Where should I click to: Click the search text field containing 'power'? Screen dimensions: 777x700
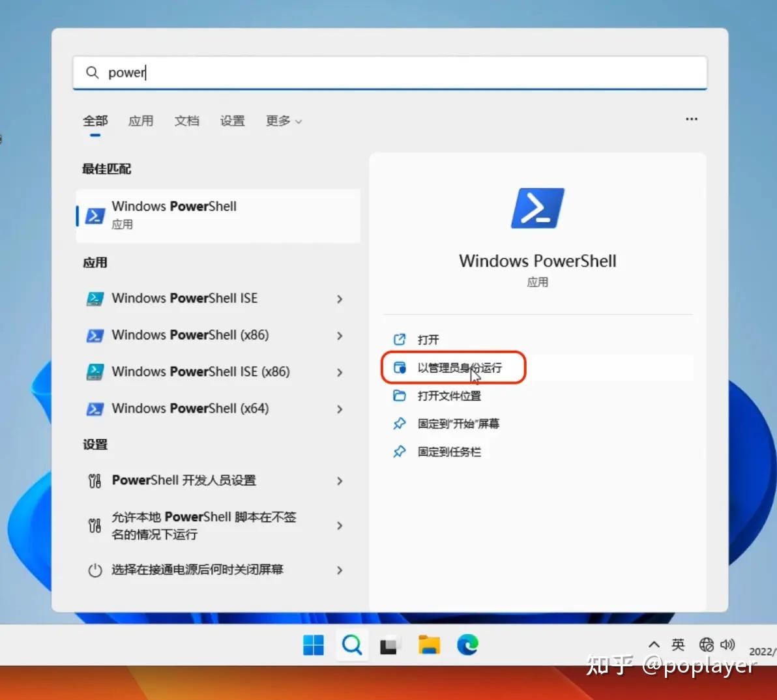coord(390,73)
